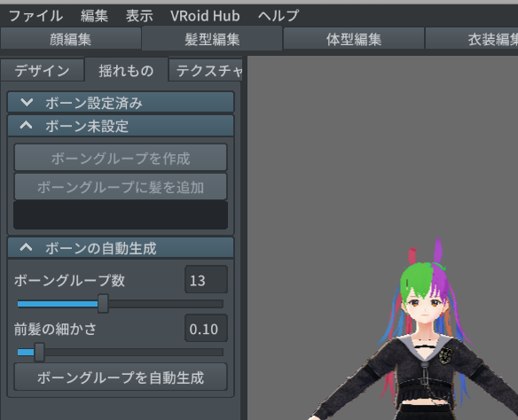This screenshot has width=518, height=420.
Task: Click the character's purple hair ear
Action: pos(438,250)
